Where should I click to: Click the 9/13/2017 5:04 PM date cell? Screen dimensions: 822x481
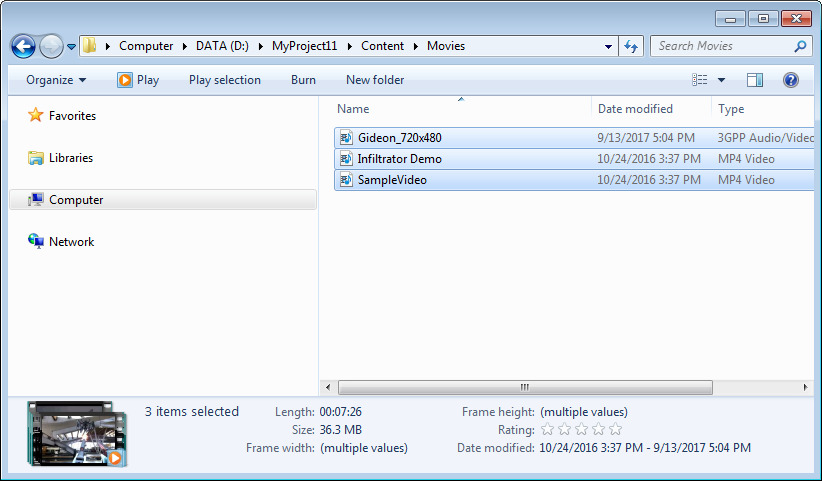point(646,138)
